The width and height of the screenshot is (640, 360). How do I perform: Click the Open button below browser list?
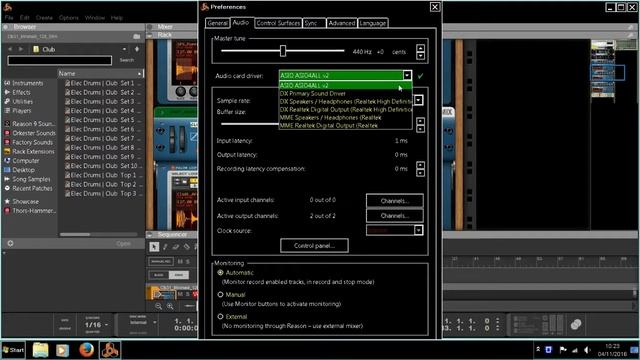(123, 243)
